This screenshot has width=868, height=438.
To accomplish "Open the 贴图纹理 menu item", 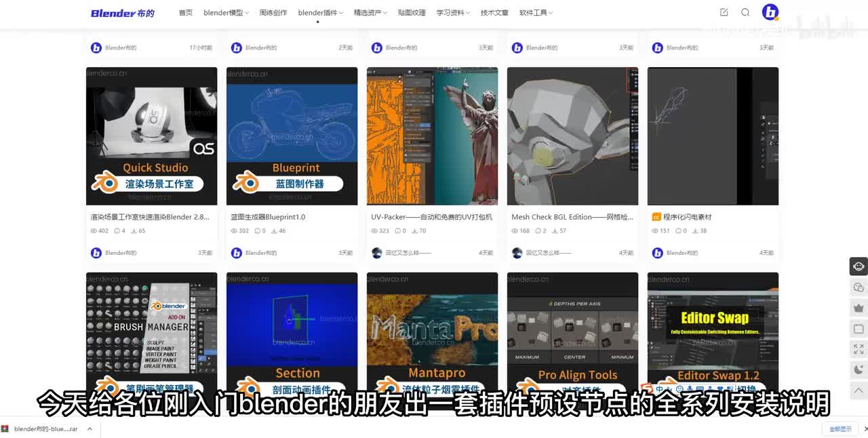I will pos(412,13).
